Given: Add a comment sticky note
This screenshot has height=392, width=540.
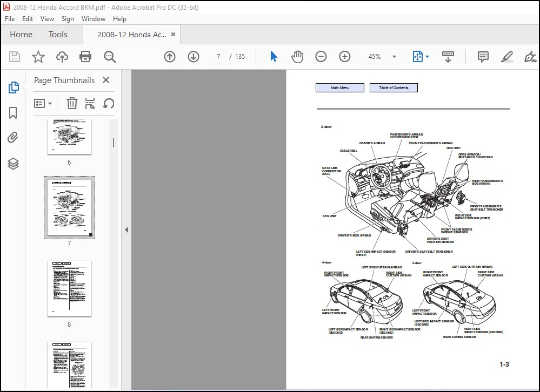Looking at the screenshot, I should pyautogui.click(x=483, y=57).
